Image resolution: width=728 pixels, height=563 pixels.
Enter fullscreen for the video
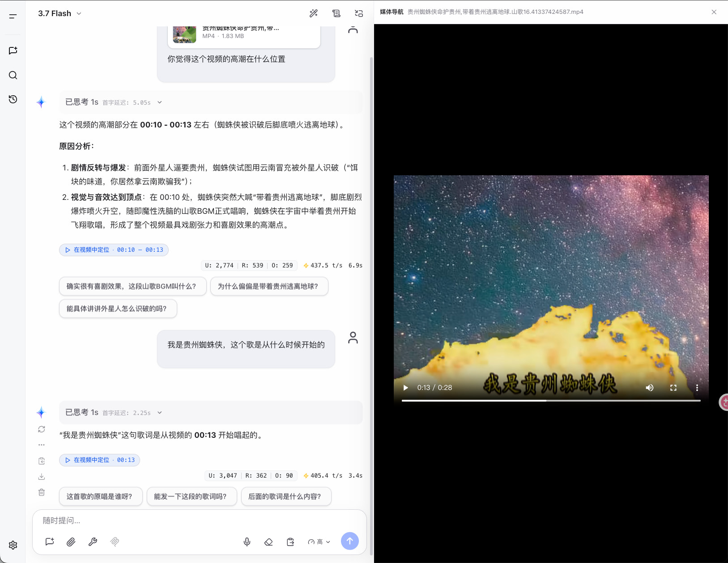(x=673, y=388)
